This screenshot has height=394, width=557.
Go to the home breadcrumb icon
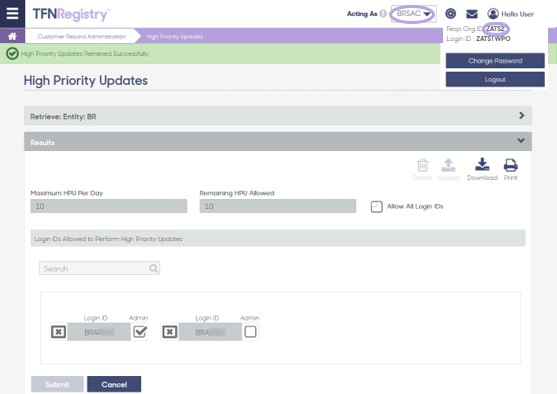pyautogui.click(x=12, y=36)
